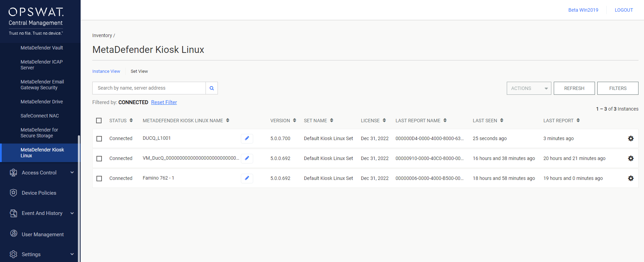Open MetaDefender Drive in sidebar

pyautogui.click(x=42, y=102)
